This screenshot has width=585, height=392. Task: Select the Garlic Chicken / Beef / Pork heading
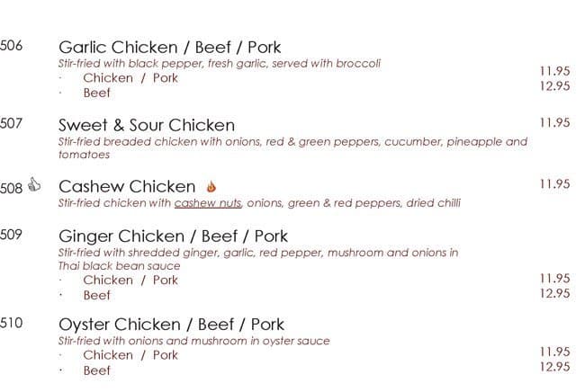click(169, 47)
